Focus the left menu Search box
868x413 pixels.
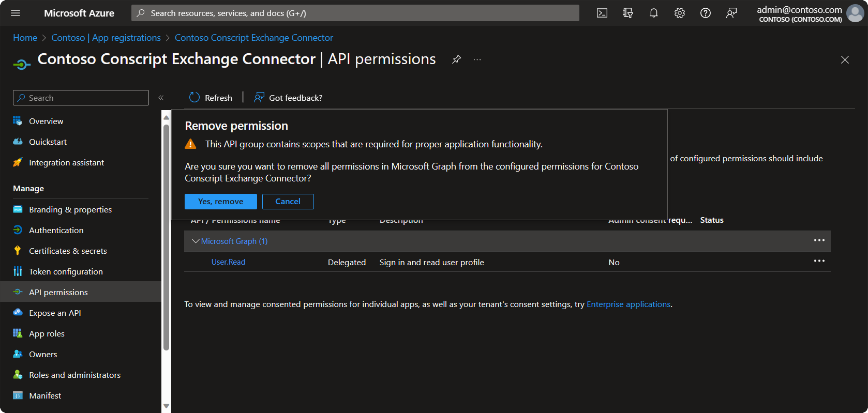click(x=81, y=98)
